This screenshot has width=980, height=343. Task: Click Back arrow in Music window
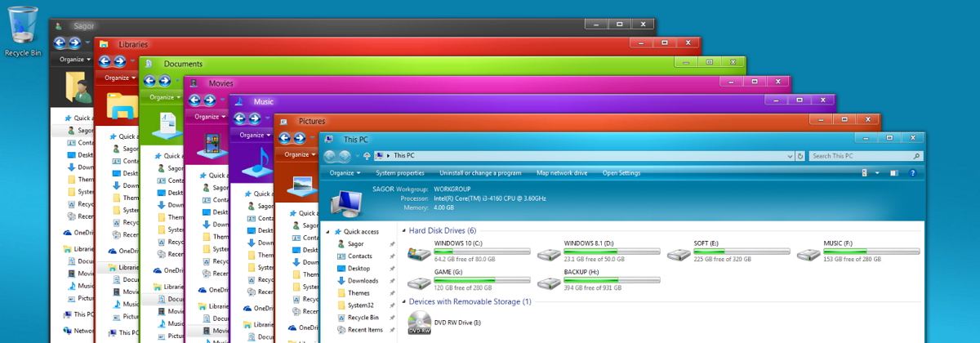240,118
